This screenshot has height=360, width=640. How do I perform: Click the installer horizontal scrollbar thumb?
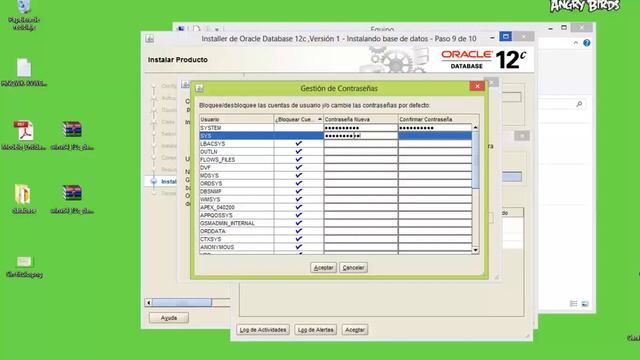pyautogui.click(x=182, y=302)
